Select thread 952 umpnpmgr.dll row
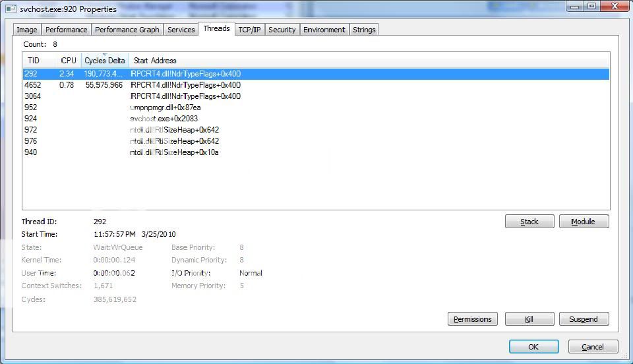633x364 pixels. coord(316,107)
